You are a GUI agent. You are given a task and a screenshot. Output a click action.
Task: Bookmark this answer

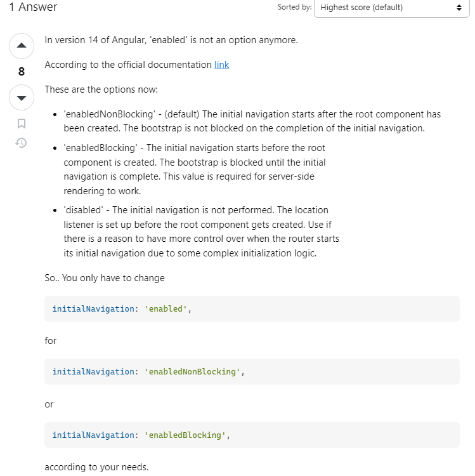click(x=21, y=124)
